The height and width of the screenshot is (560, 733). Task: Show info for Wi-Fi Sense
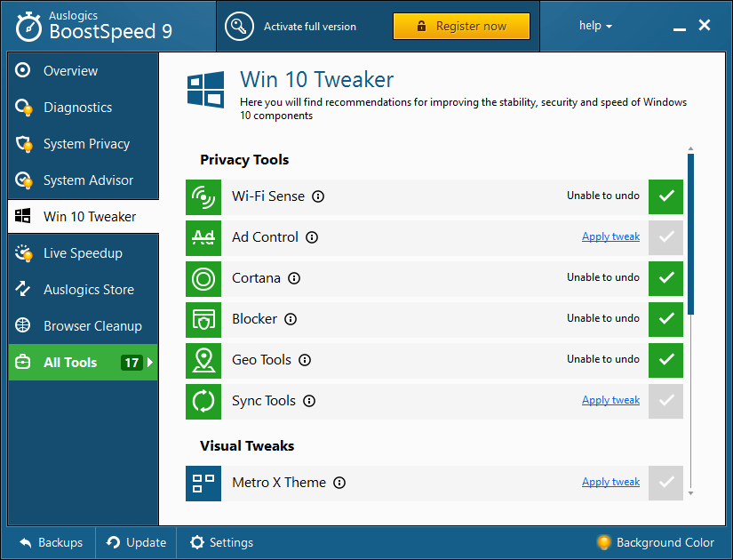pos(318,196)
